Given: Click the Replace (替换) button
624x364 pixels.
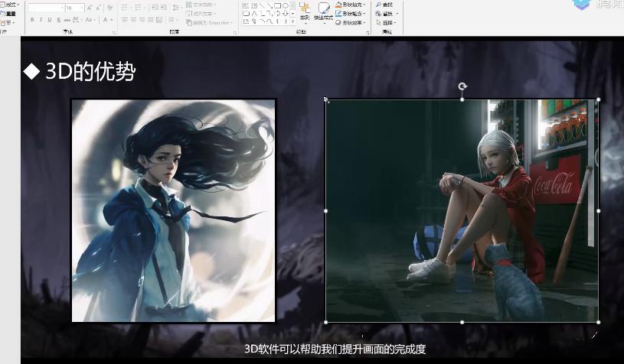Looking at the screenshot, I should (x=387, y=14).
